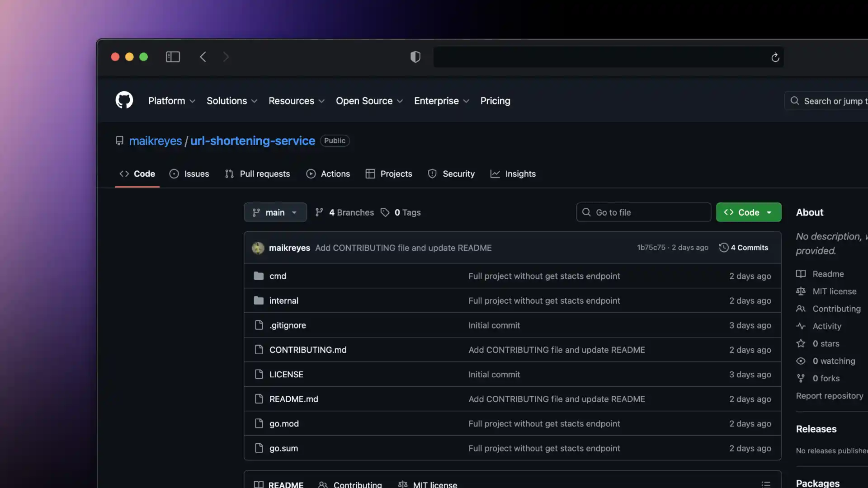Open the CONTRIBUTING.md file
The image size is (868, 488).
[x=308, y=350]
